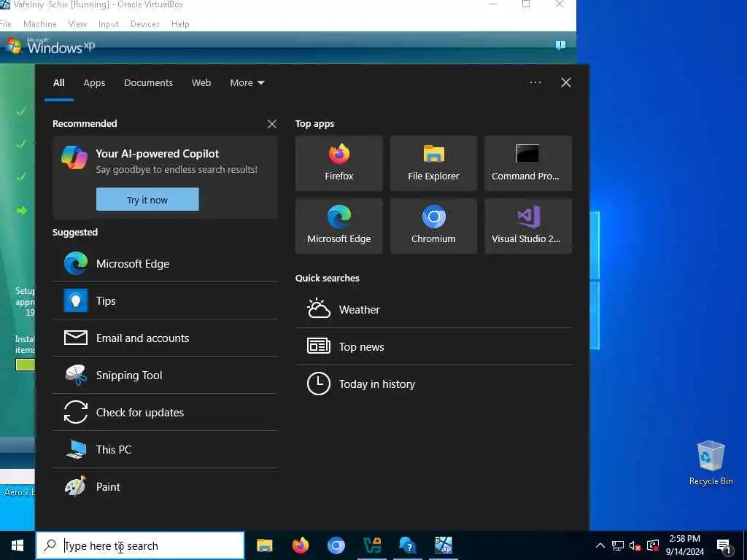This screenshot has height=560, width=747.
Task: Open Microsoft Edge tile in Top apps
Action: (338, 226)
